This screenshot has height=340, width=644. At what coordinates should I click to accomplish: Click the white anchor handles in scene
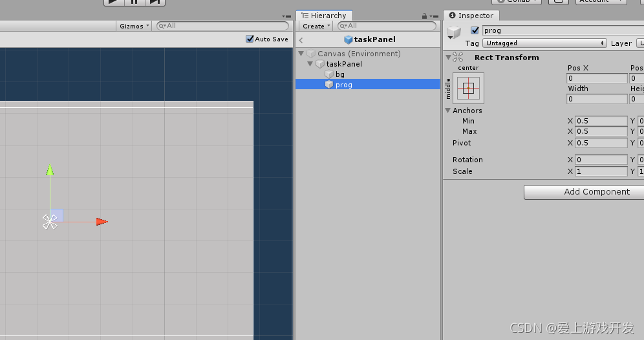click(50, 222)
